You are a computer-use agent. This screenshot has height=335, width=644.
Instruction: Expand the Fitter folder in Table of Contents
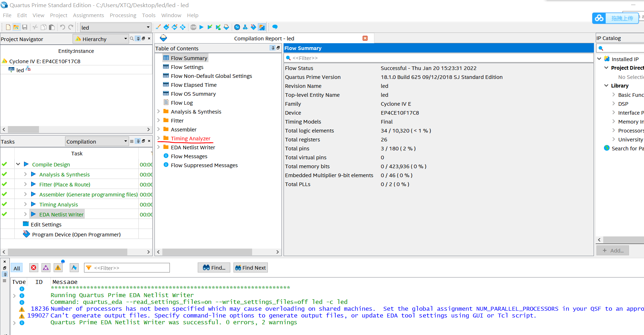[x=158, y=120]
